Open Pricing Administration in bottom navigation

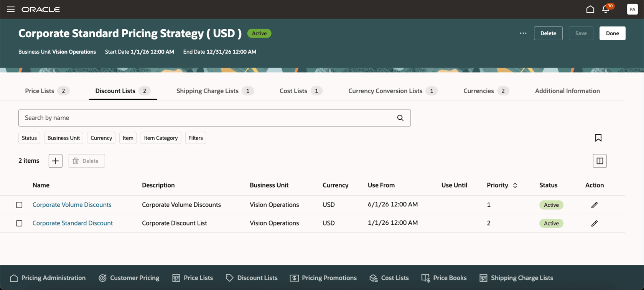48,278
